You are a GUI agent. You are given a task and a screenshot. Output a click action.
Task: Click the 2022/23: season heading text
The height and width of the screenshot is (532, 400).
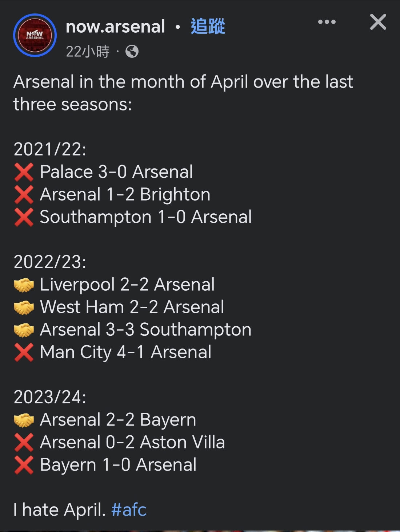point(50,262)
